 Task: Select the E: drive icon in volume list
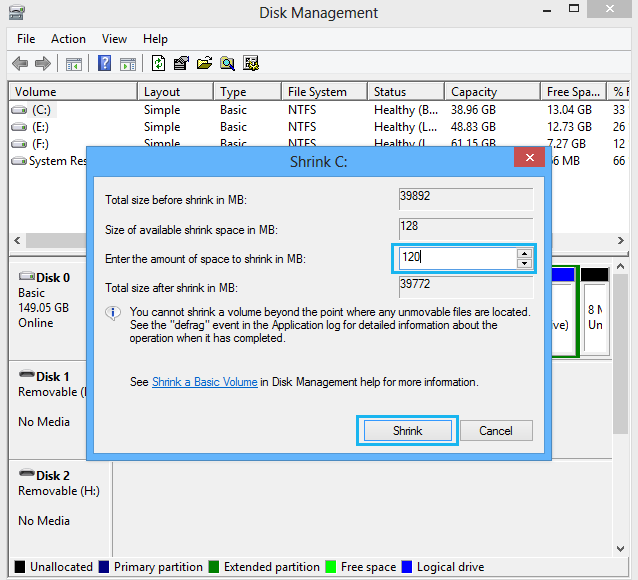pos(19,127)
